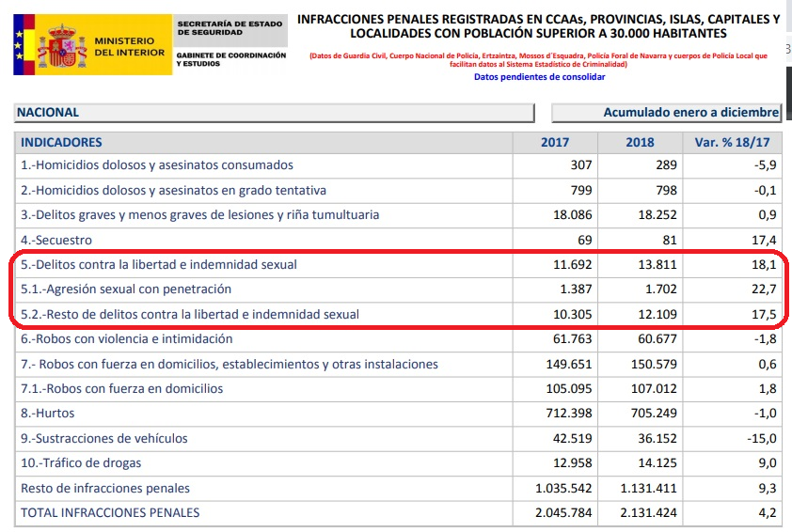The height and width of the screenshot is (532, 792).
Task: Open the Acumulado enero a diciembre period box
Action: click(667, 113)
